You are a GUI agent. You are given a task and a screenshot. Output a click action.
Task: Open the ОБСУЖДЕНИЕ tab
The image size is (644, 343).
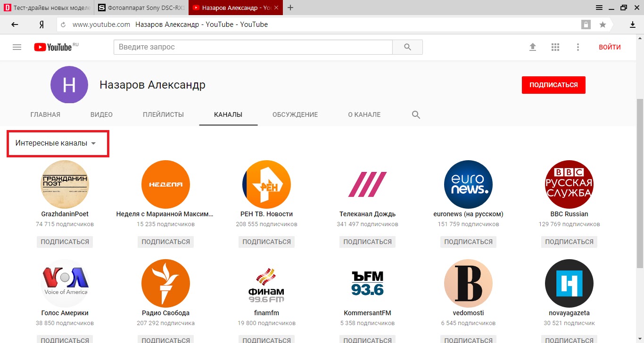tap(295, 114)
